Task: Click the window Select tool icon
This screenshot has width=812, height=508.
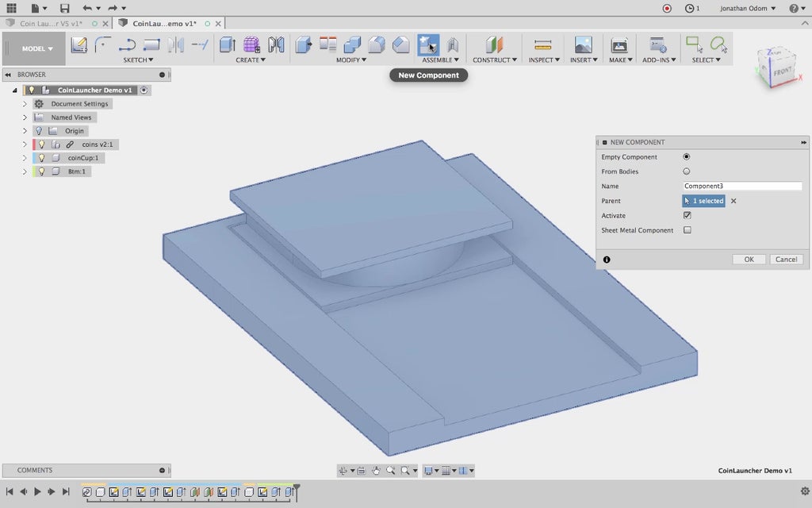Action: (694, 44)
